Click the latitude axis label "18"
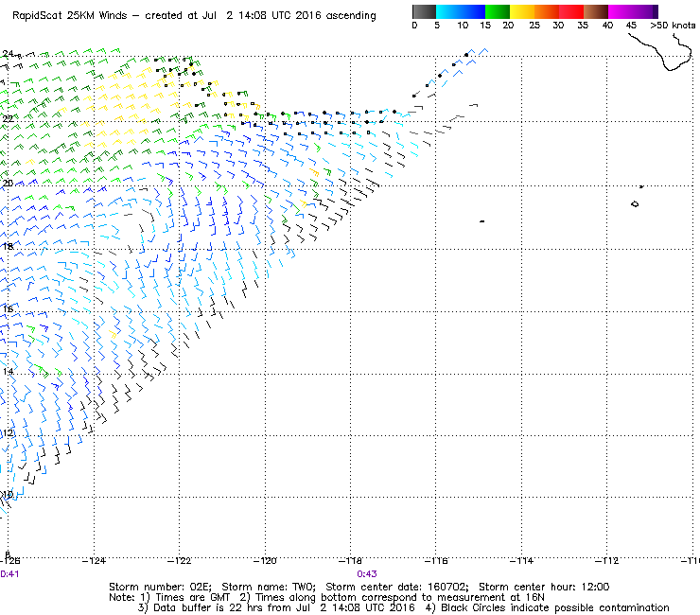Viewport: 700px width, 615px height. tap(8, 246)
